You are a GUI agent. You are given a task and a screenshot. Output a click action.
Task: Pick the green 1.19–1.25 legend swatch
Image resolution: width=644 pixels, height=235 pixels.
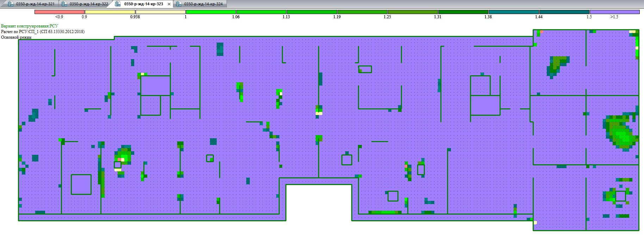pyautogui.click(x=363, y=12)
